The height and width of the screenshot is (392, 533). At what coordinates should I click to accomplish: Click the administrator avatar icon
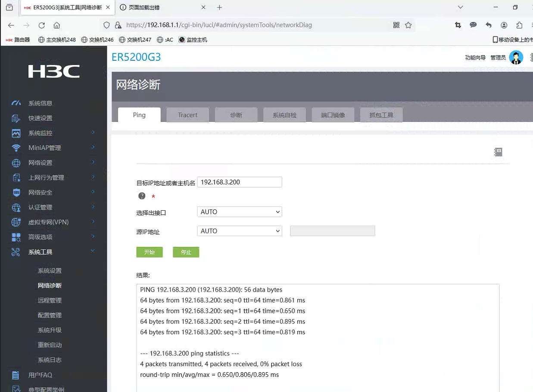coord(516,57)
